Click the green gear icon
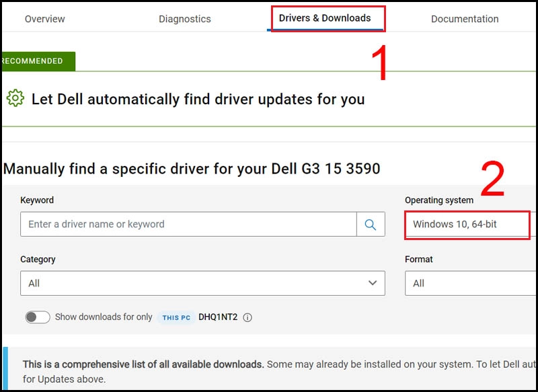Viewport: 538px width, 392px height. click(x=15, y=98)
